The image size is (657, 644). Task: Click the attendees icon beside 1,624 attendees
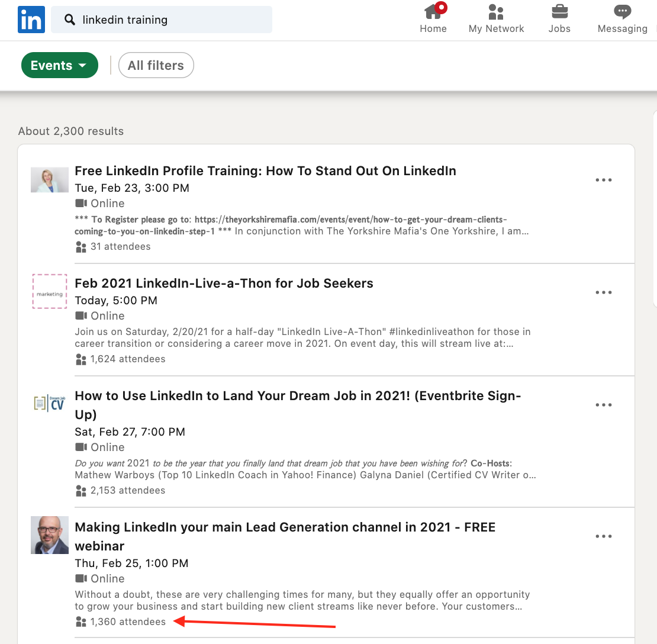[81, 359]
